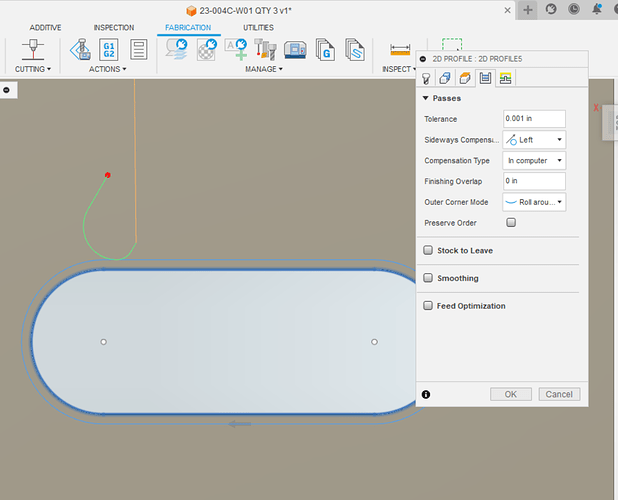Click the Measure tool under Inspect

[x=400, y=50]
